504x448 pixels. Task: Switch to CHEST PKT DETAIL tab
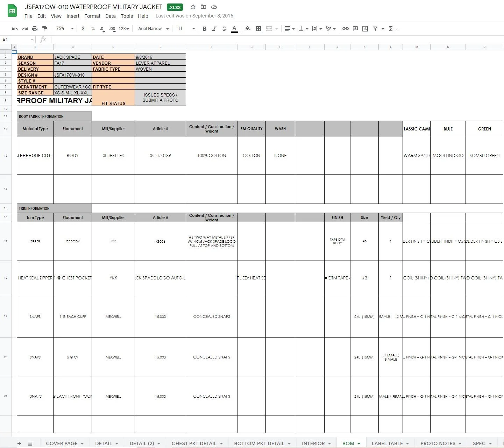[x=197, y=443]
